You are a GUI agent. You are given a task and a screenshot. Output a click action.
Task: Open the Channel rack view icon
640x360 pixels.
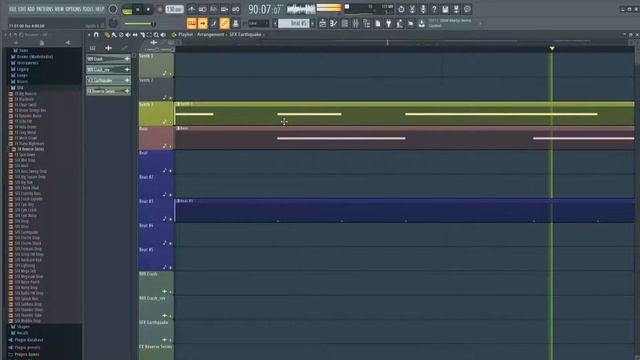[344, 24]
